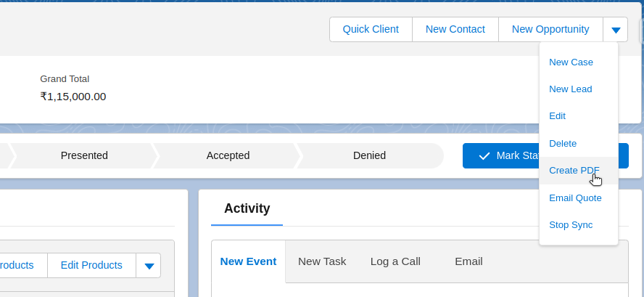Select Create PDF menu option
This screenshot has width=644, height=297.
[574, 171]
